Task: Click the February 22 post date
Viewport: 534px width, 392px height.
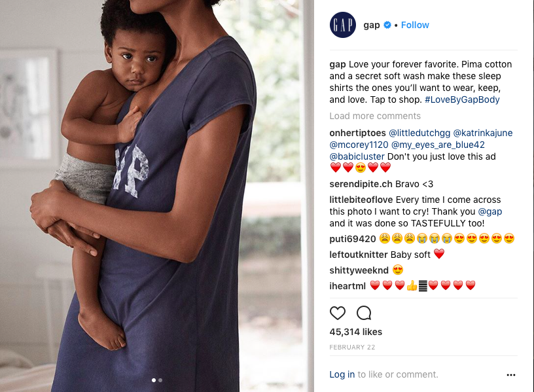Action: 352,347
